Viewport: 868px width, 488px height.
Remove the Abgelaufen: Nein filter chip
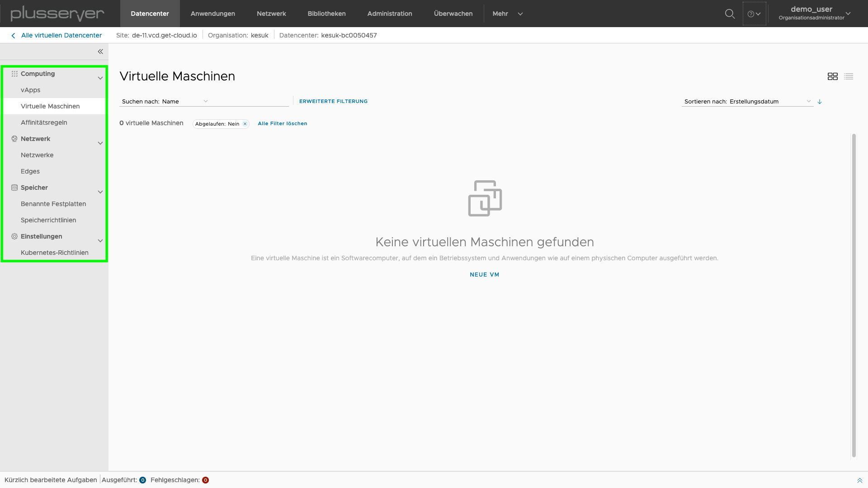(245, 124)
